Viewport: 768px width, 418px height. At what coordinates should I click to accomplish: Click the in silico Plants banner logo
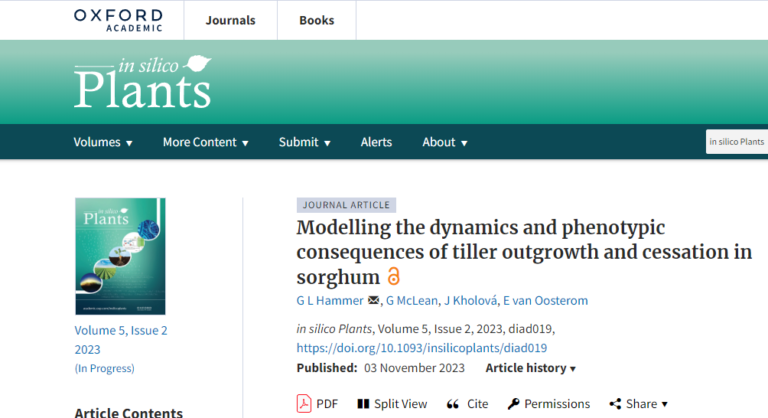tap(143, 82)
